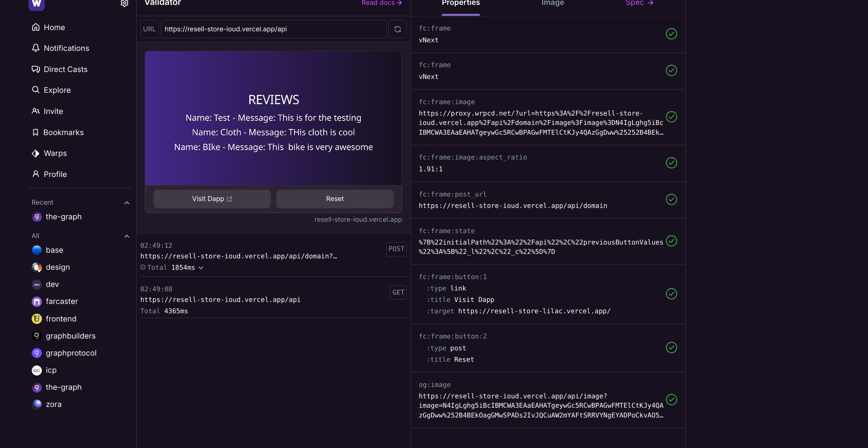The width and height of the screenshot is (868, 448).
Task: Open the Spec link
Action: [639, 3]
